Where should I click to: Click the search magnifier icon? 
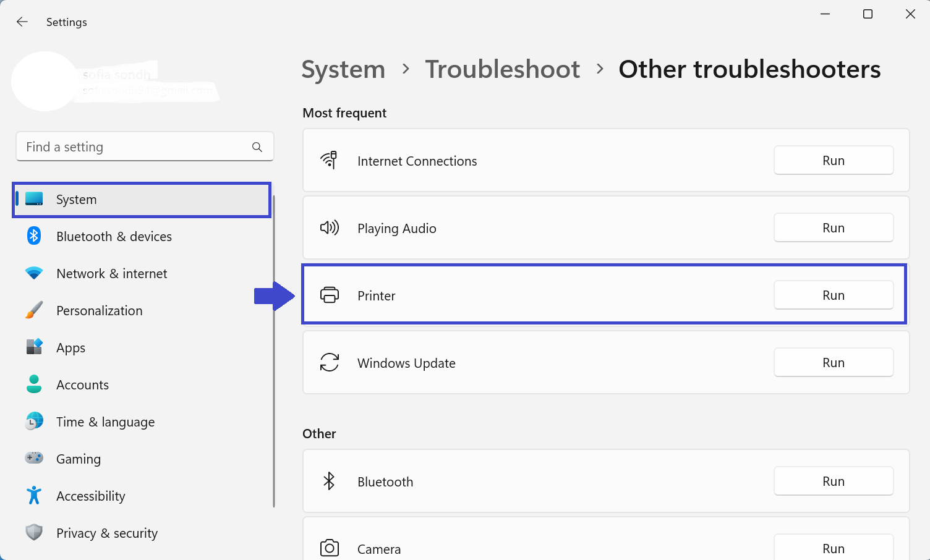pos(257,147)
